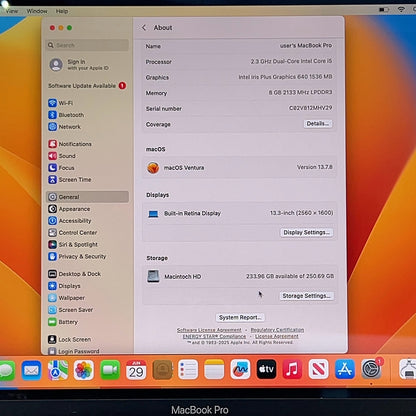Viewport: 416px width, 416px height.
Task: Open Notifications settings pane
Action: [x=70, y=144]
